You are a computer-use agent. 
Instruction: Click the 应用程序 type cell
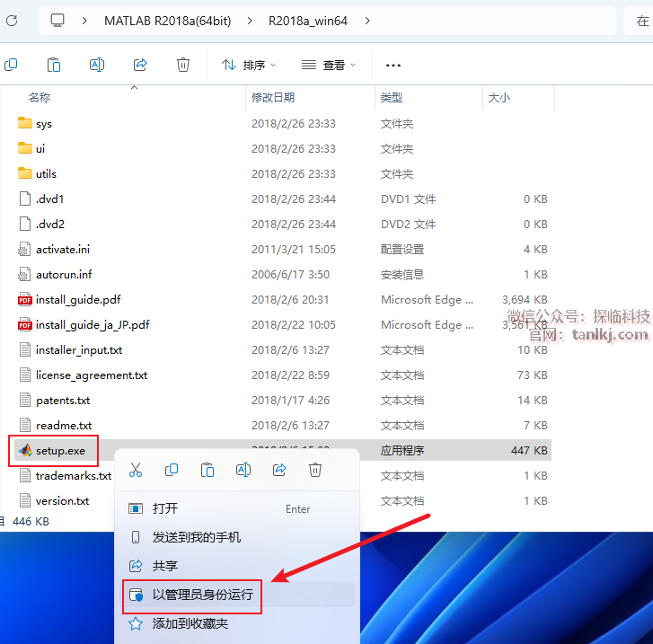[402, 450]
